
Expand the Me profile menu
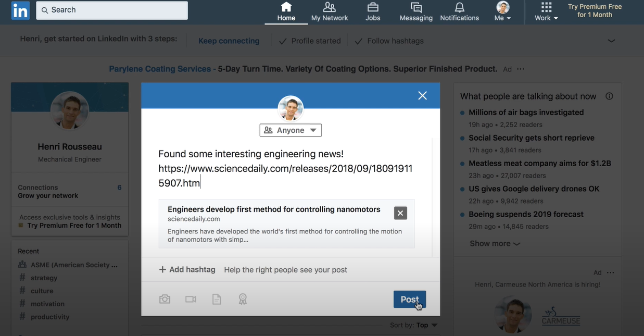(x=502, y=11)
